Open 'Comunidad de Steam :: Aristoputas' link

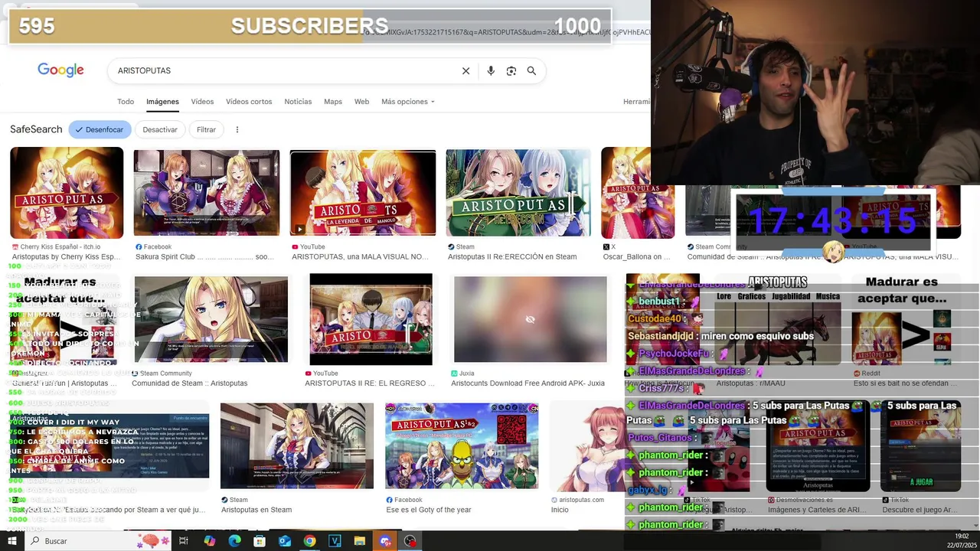[x=189, y=383]
